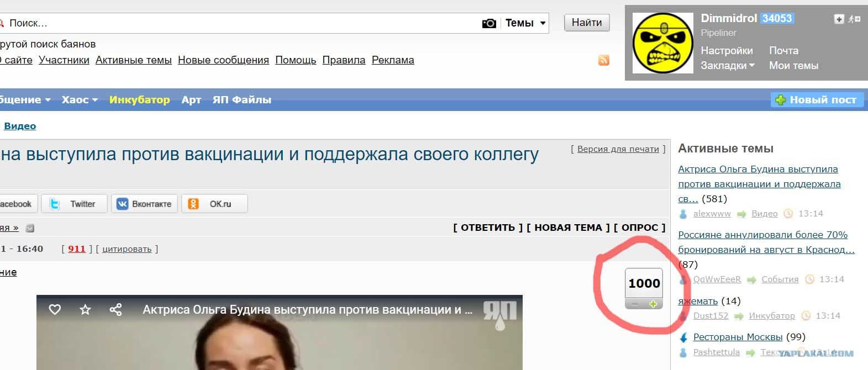Click the plus icon in user panel

[839, 19]
